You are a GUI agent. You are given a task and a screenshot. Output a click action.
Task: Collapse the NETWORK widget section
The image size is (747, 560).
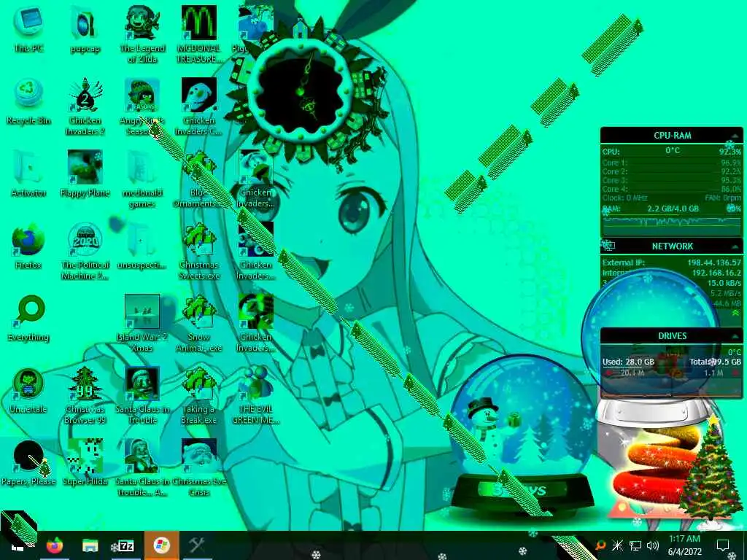(x=735, y=246)
